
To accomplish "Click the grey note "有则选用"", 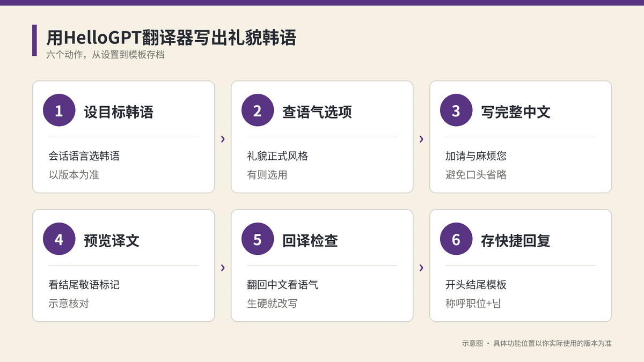I will pyautogui.click(x=267, y=174).
